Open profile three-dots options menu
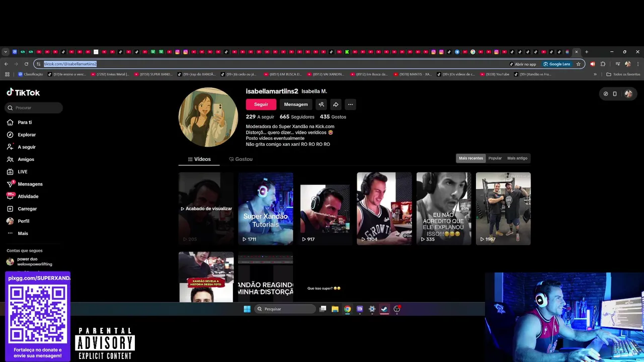The height and width of the screenshot is (362, 644). [x=350, y=105]
